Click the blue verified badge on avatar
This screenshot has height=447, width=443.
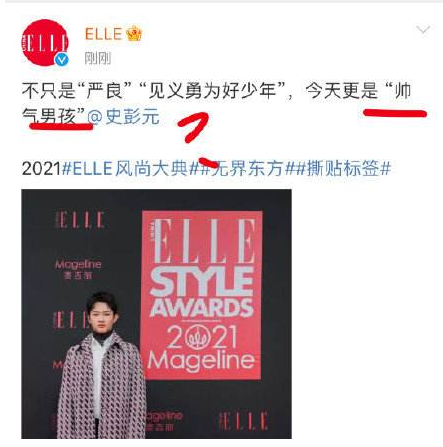point(61,60)
